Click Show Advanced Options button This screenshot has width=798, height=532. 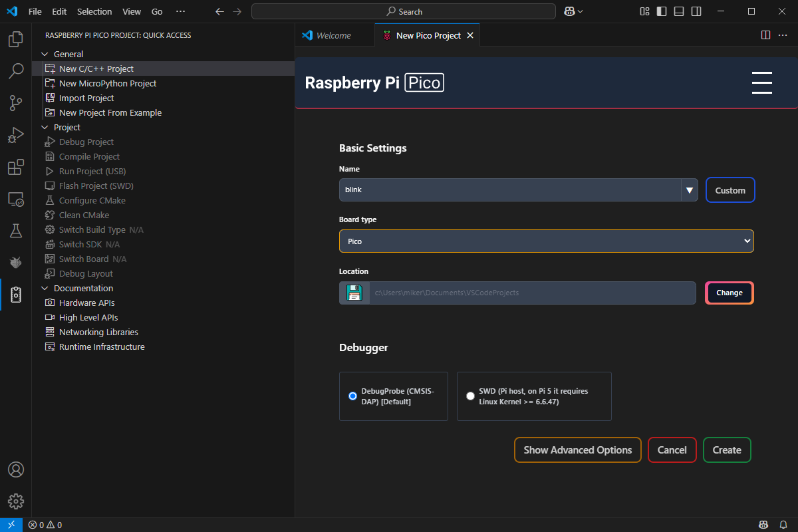(577, 450)
